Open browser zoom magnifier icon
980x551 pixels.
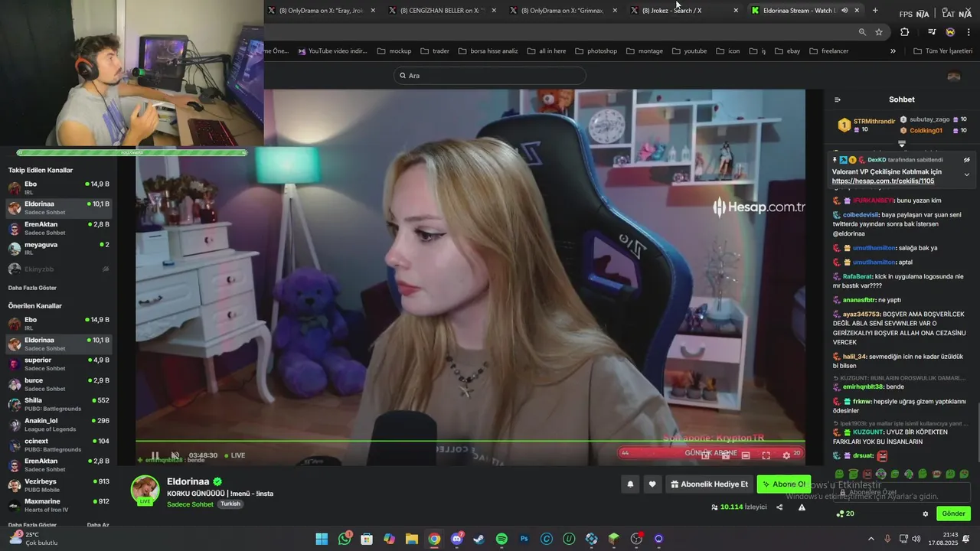click(x=862, y=32)
